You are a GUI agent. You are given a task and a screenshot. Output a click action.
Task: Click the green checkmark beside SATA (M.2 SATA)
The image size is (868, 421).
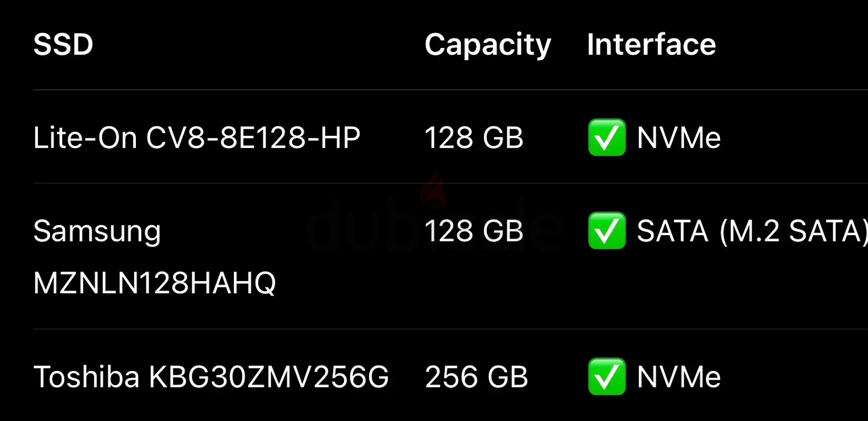[x=607, y=230]
